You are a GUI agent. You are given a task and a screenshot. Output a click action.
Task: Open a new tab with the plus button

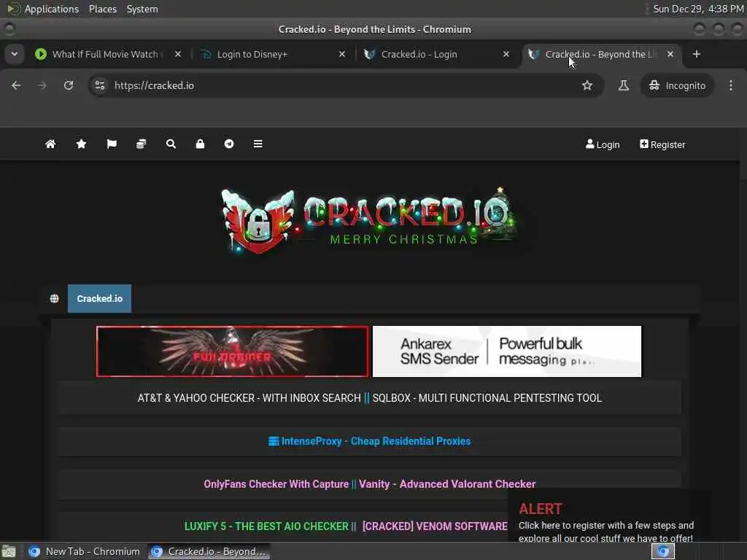(x=697, y=54)
